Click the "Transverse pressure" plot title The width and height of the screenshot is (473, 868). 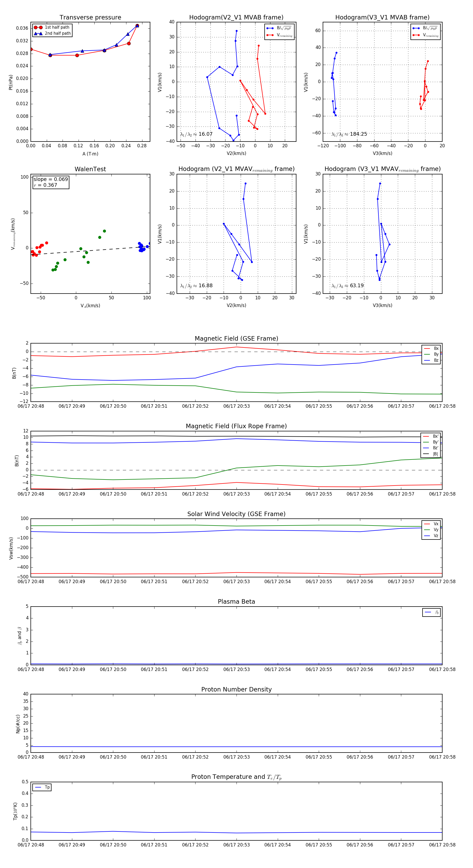click(x=90, y=17)
